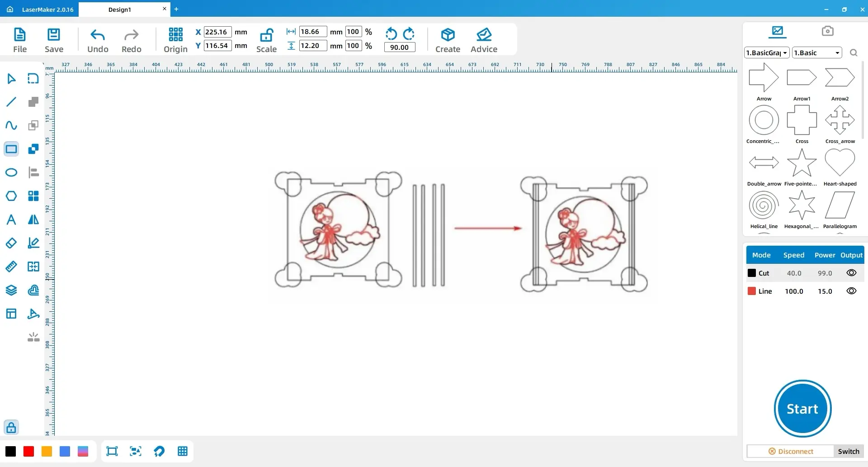868x467 pixels.
Task: Open the Advice feedback tool
Action: point(484,40)
